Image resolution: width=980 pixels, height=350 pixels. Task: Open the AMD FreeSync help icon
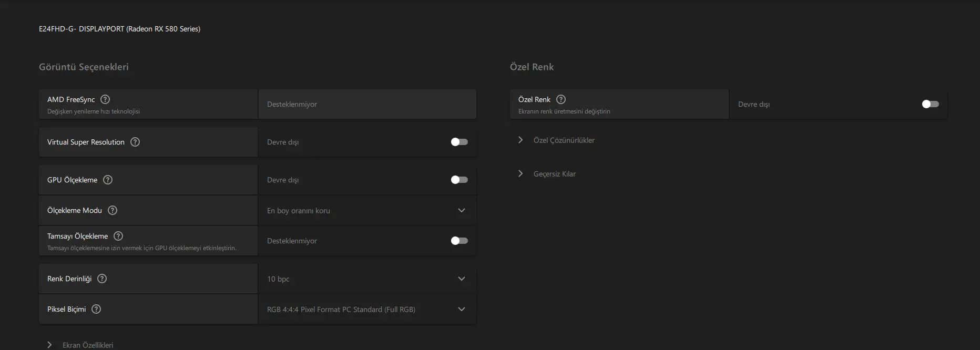click(105, 99)
